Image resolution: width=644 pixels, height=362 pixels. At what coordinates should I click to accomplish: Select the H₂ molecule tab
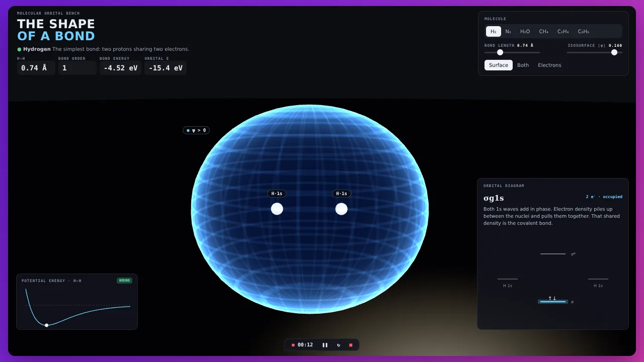coord(494,32)
